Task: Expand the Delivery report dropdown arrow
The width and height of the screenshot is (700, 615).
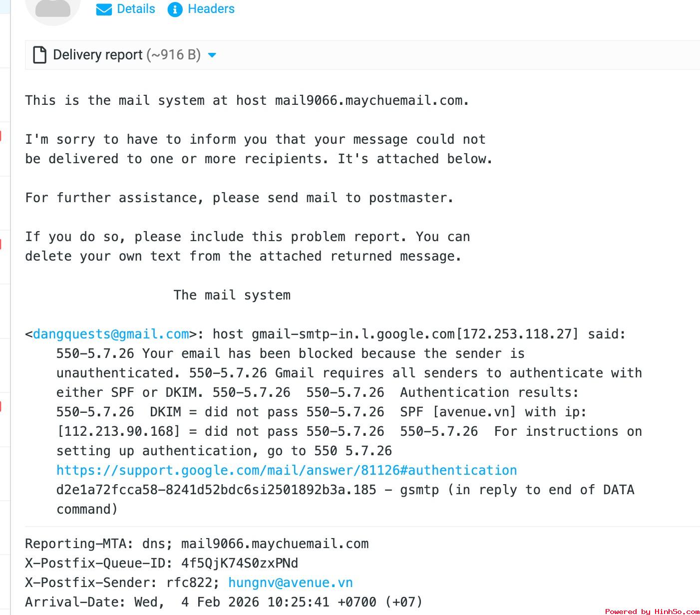Action: (212, 55)
